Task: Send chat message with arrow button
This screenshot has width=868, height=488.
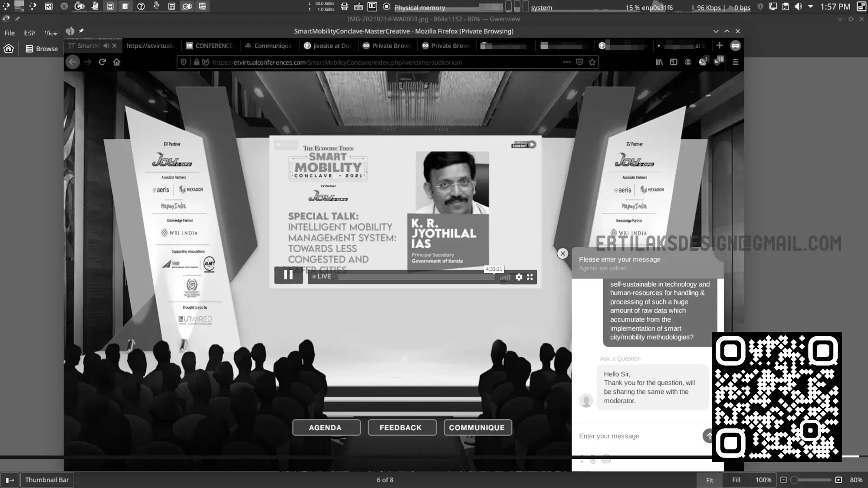Action: [x=708, y=436]
